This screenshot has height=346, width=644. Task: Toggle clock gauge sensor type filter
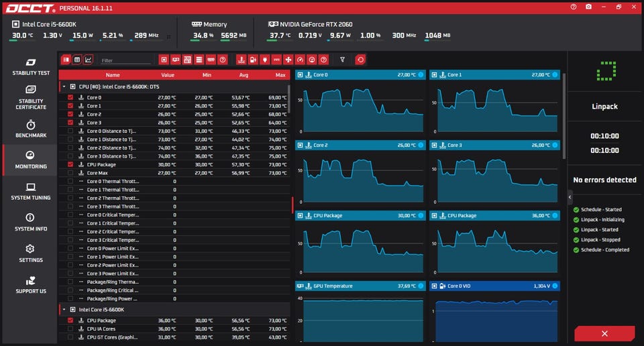click(301, 60)
